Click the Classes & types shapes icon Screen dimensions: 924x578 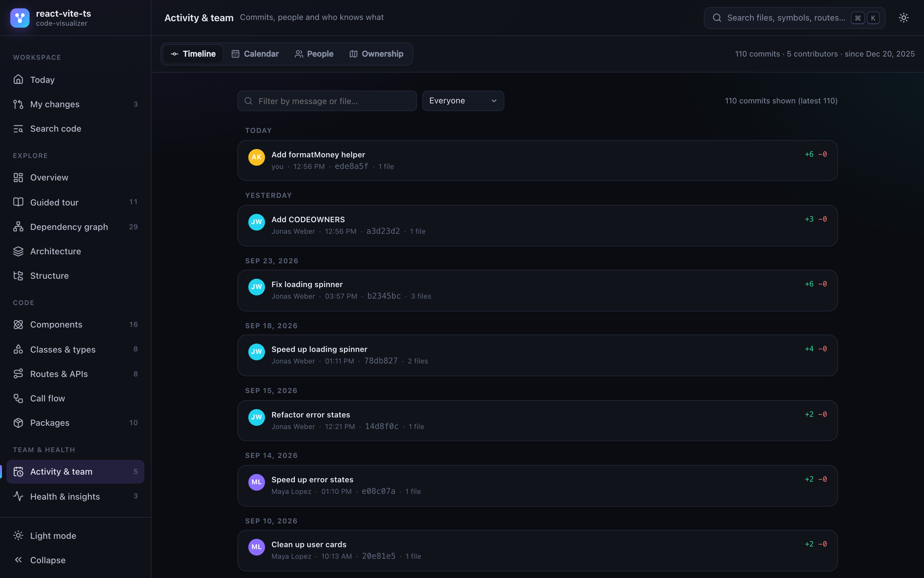[x=18, y=349]
